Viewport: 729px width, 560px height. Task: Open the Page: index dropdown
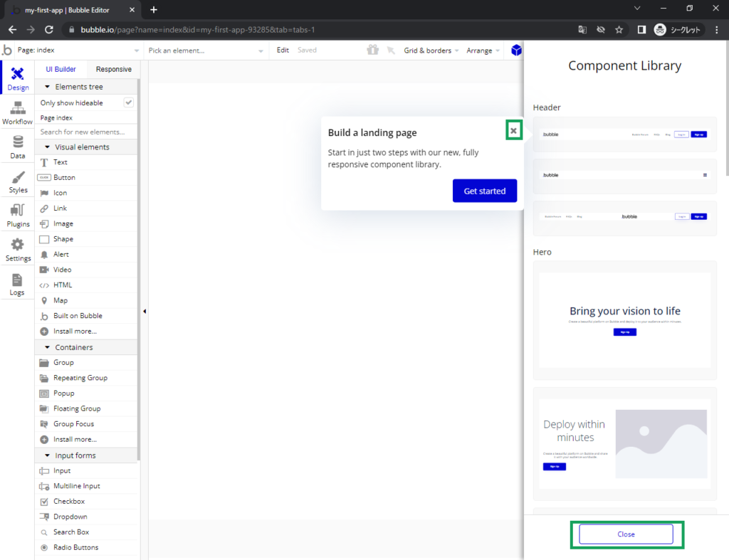click(71, 51)
